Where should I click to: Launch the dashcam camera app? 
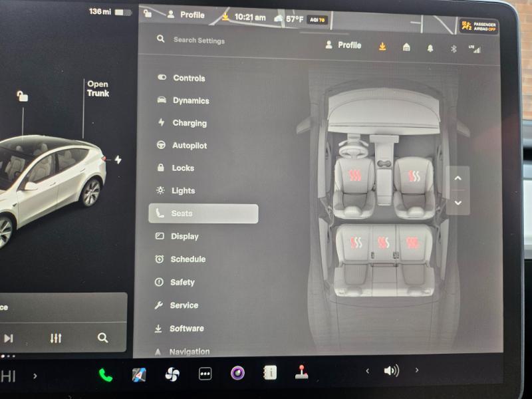(237, 373)
